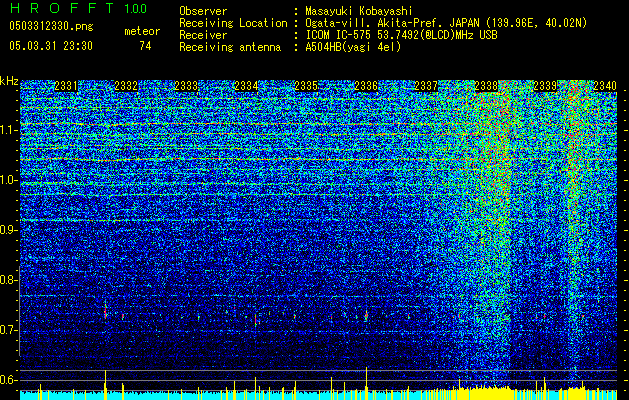Click the meteor label
Viewport: 629px width, 400px height.
pyautogui.click(x=142, y=31)
